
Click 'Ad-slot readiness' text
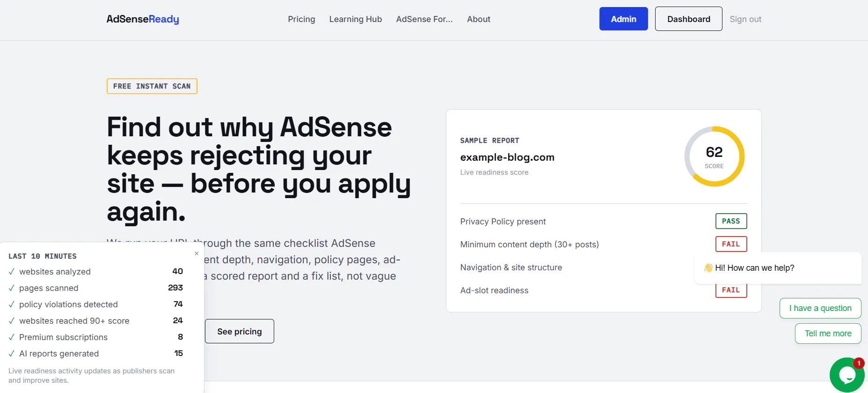point(494,290)
